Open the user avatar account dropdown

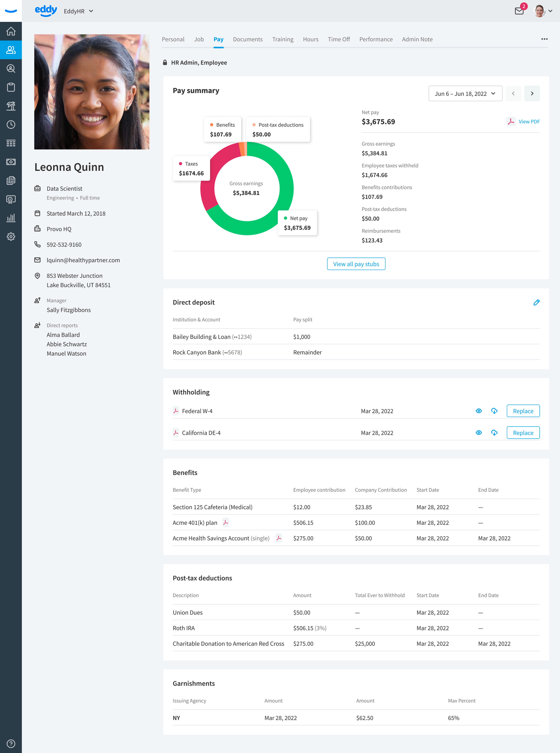[543, 11]
